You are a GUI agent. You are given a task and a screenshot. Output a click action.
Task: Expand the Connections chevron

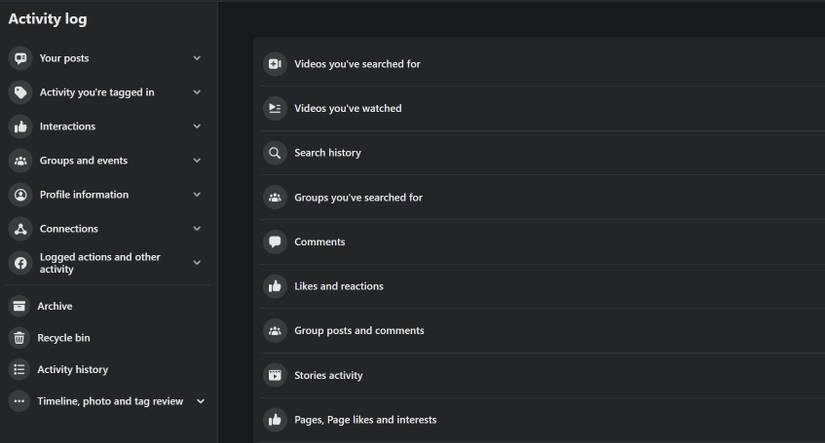click(x=197, y=229)
